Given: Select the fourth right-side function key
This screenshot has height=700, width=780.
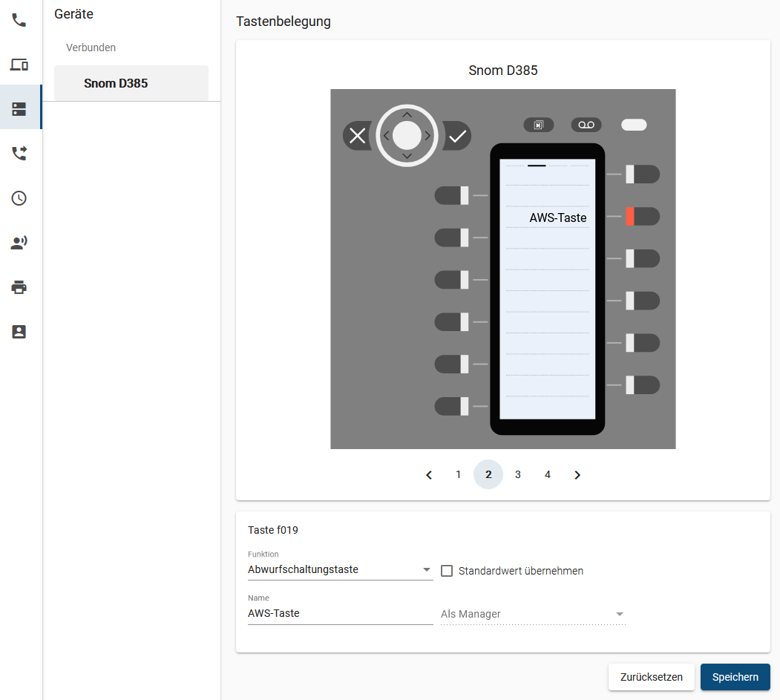Looking at the screenshot, I should 643,301.
